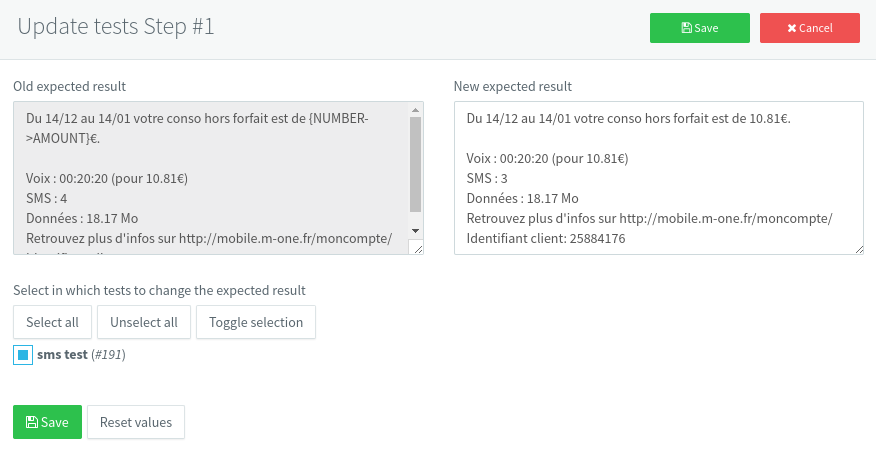The width and height of the screenshot is (876, 465).
Task: Click the resize handle of New expected result box
Action: coord(858,249)
